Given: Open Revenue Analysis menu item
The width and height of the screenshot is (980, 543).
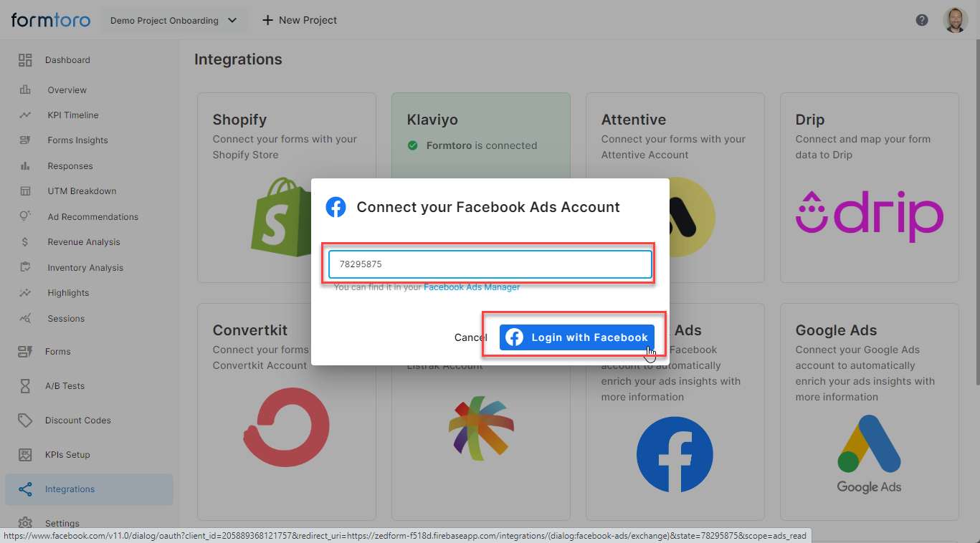Looking at the screenshot, I should (84, 242).
